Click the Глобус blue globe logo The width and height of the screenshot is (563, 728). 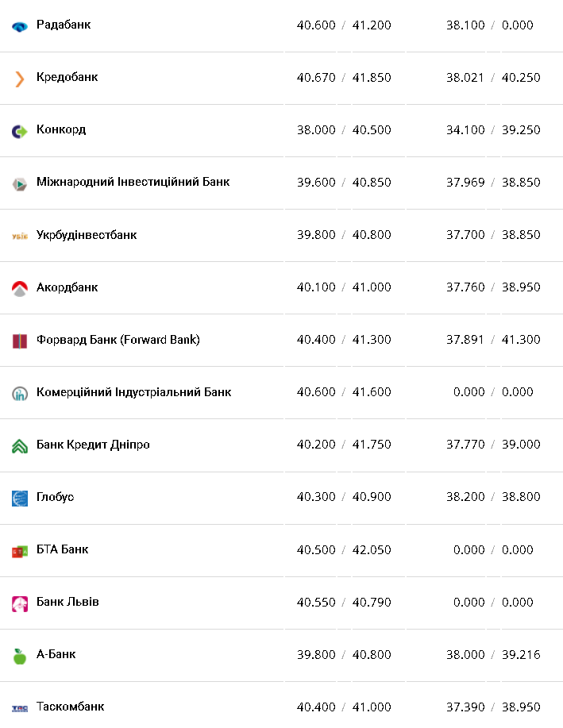pyautogui.click(x=20, y=498)
